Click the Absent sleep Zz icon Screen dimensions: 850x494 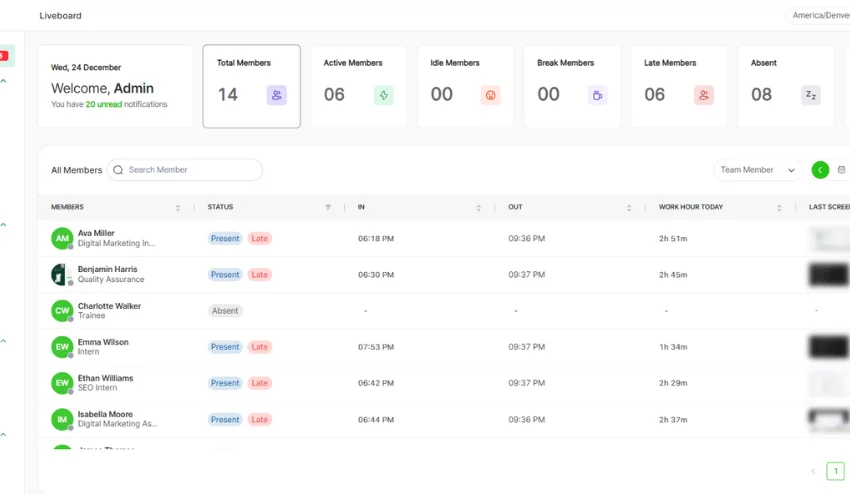click(811, 95)
